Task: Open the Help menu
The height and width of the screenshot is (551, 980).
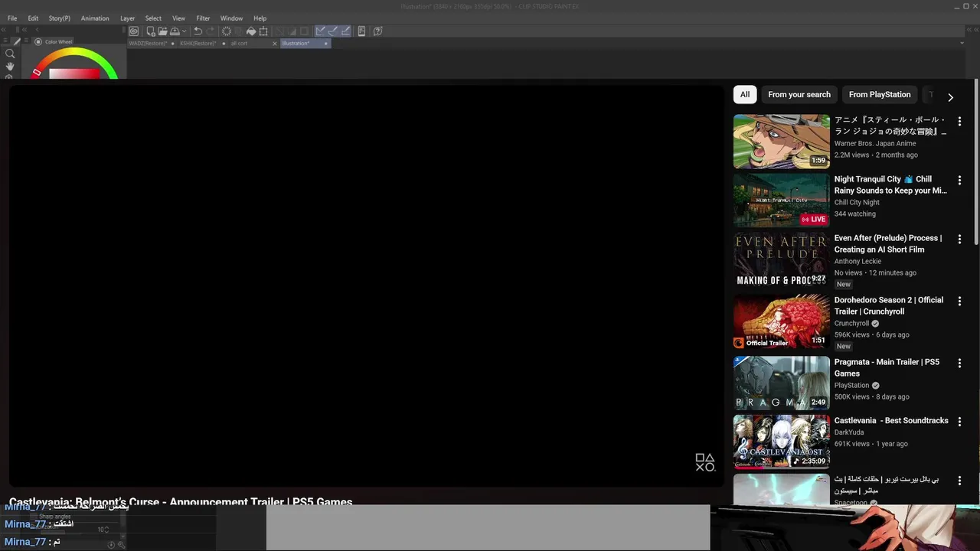Action: (x=260, y=18)
